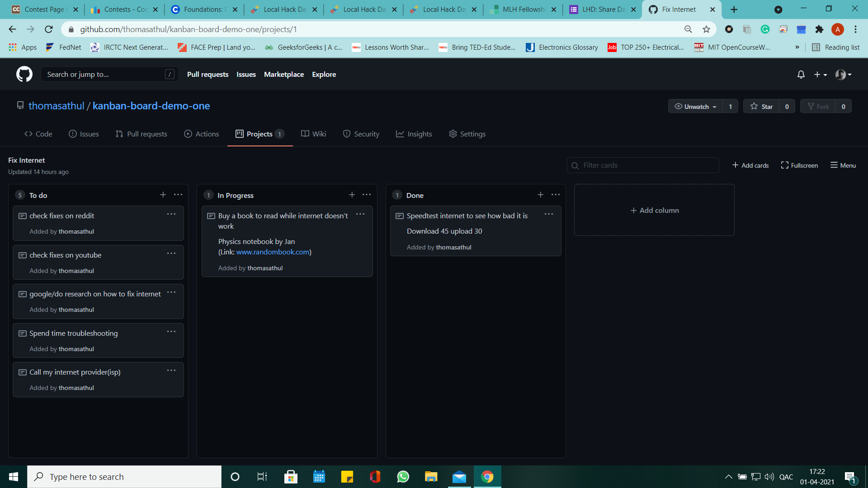Bookmark page with star icon
868x488 pixels.
coord(706,29)
